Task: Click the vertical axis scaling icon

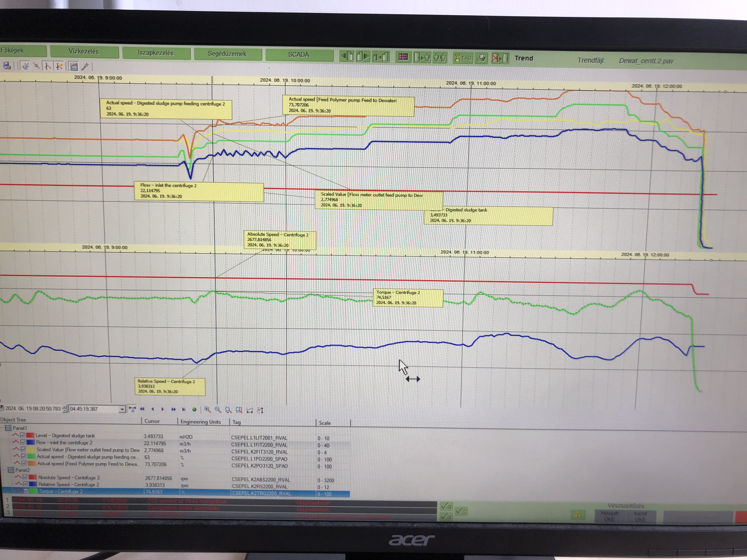Action: point(260,410)
